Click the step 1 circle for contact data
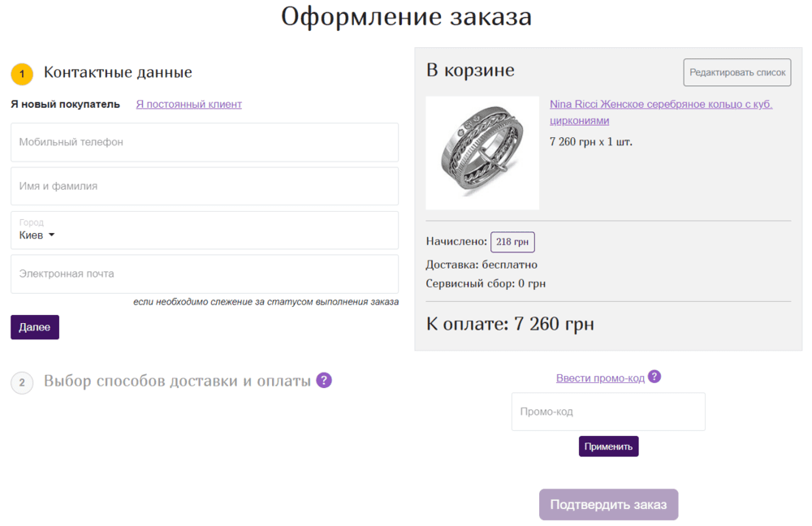 22,74
